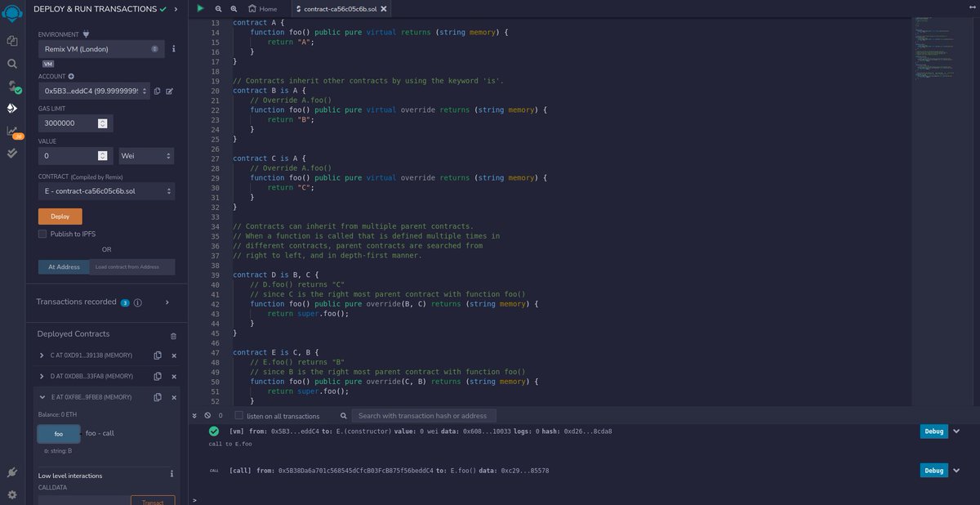Collapse the Deploy & Run side panel arrow

point(176,9)
